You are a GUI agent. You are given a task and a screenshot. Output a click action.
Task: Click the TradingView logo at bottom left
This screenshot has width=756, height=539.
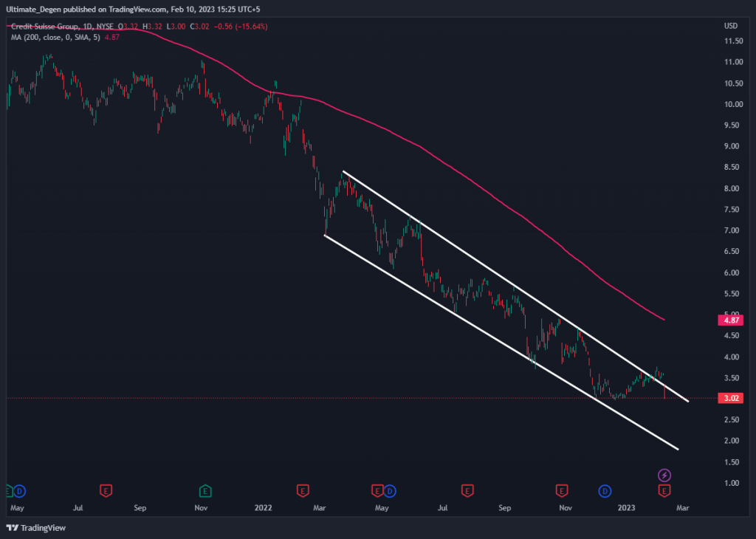36,528
